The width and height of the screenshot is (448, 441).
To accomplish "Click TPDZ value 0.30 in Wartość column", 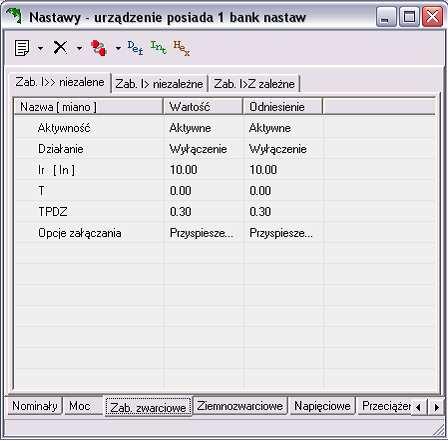I will [181, 212].
